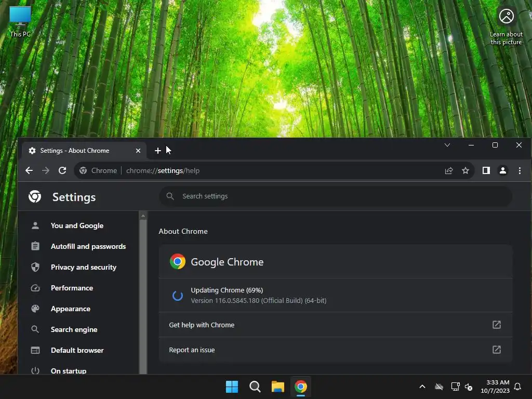
Task: Open clock showing 3:33 AM
Action: [495, 387]
